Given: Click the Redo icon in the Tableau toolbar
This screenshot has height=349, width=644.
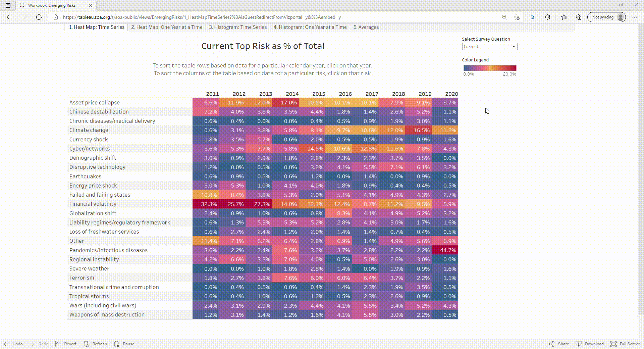Looking at the screenshot, I should tap(39, 344).
